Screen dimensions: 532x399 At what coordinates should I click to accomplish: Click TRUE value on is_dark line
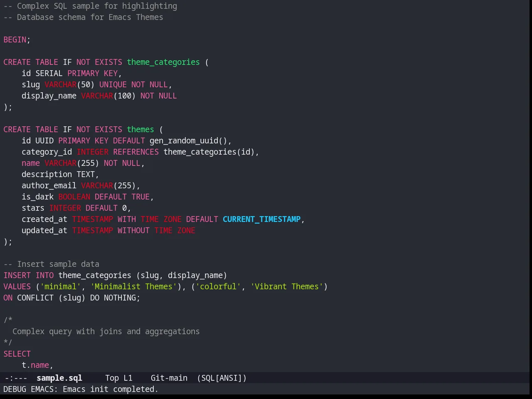pos(140,197)
